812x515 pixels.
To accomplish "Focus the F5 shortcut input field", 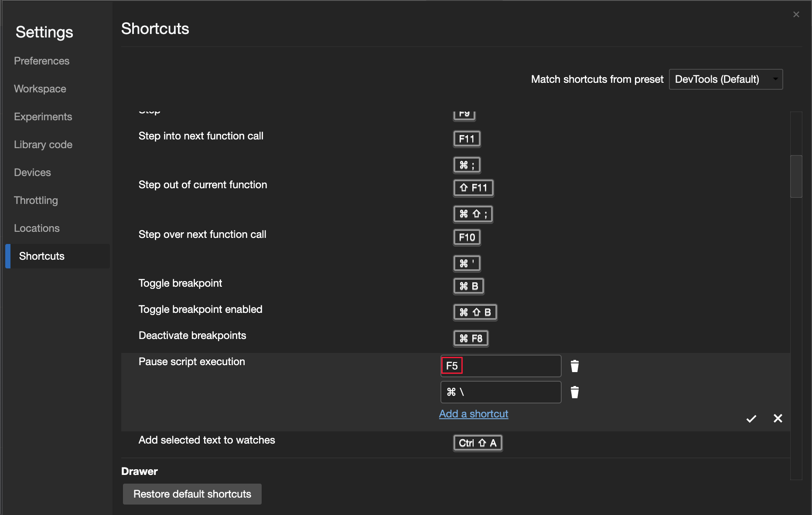I will (x=501, y=366).
